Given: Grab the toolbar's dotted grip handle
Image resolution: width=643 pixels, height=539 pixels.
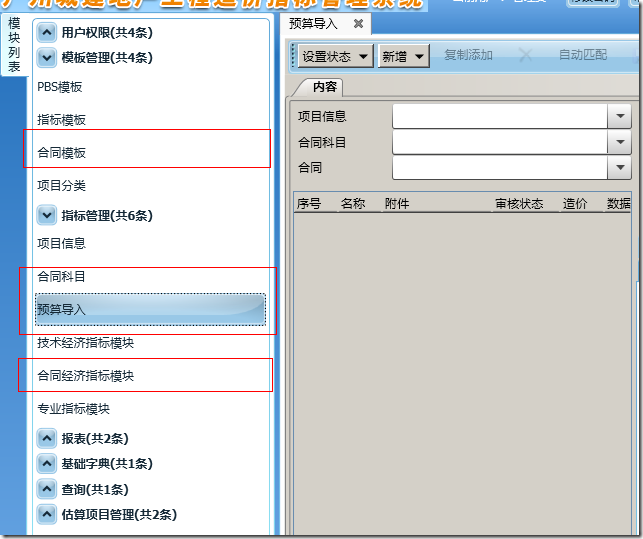Looking at the screenshot, I should (x=293, y=55).
